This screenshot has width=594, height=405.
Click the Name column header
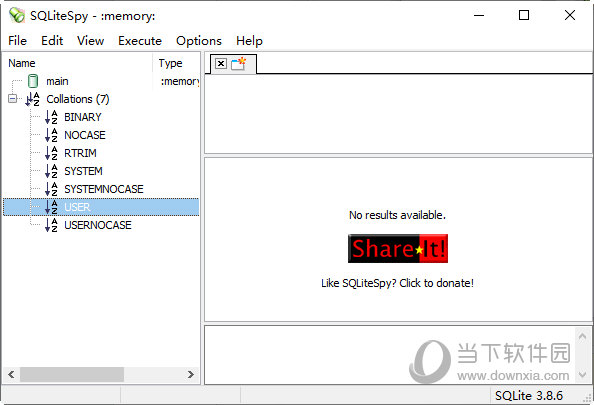click(77, 63)
